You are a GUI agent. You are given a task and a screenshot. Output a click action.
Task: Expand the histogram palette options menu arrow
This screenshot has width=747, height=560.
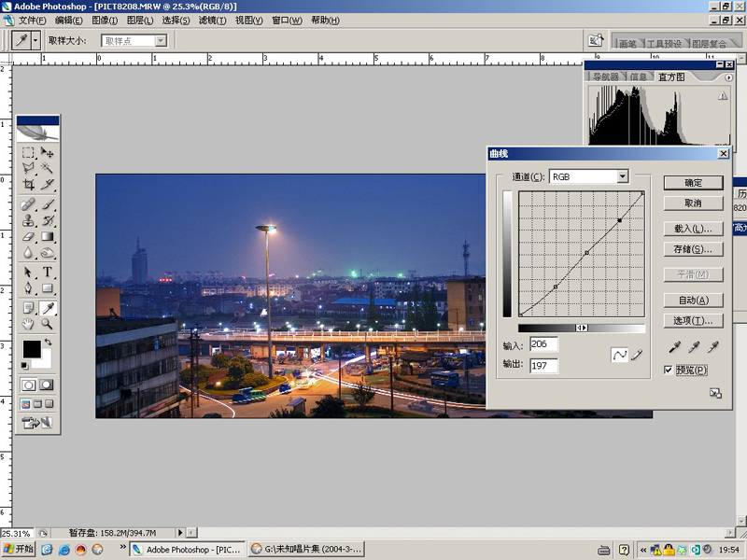(x=728, y=77)
